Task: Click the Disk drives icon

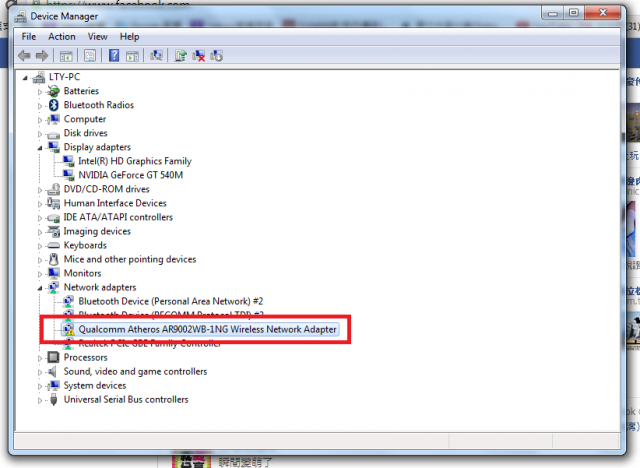Action: point(53,134)
